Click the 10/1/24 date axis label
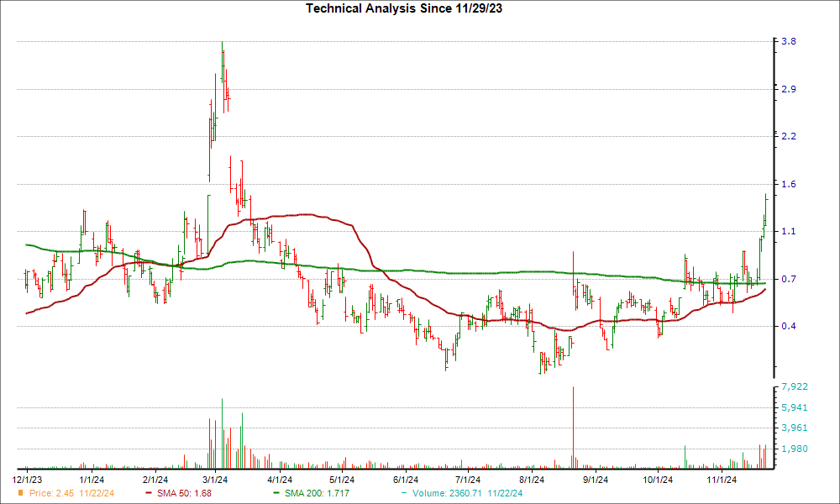840x504 pixels. pyautogui.click(x=658, y=480)
